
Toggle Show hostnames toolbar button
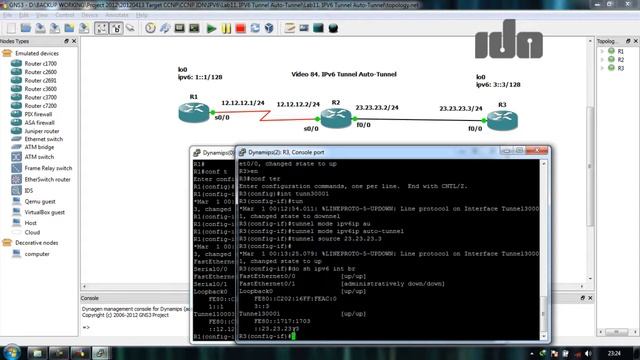tap(116, 28)
